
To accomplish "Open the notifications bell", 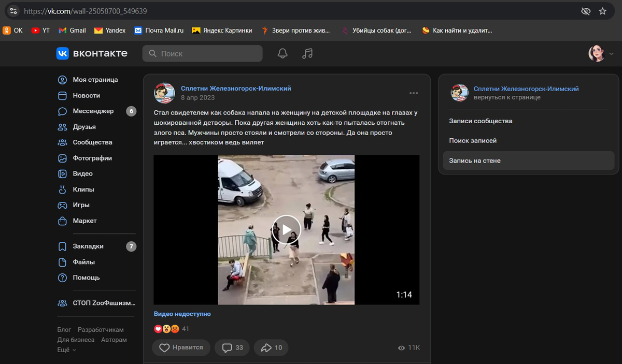I will [x=282, y=53].
